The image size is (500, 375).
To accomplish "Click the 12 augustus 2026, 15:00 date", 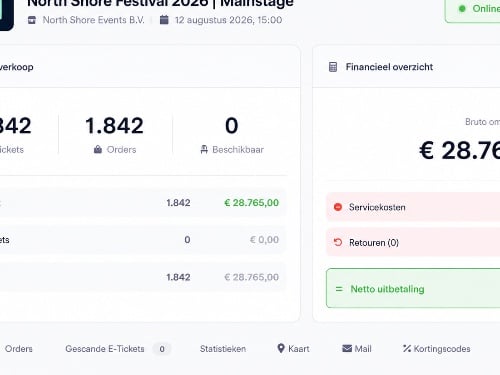I will tap(228, 20).
